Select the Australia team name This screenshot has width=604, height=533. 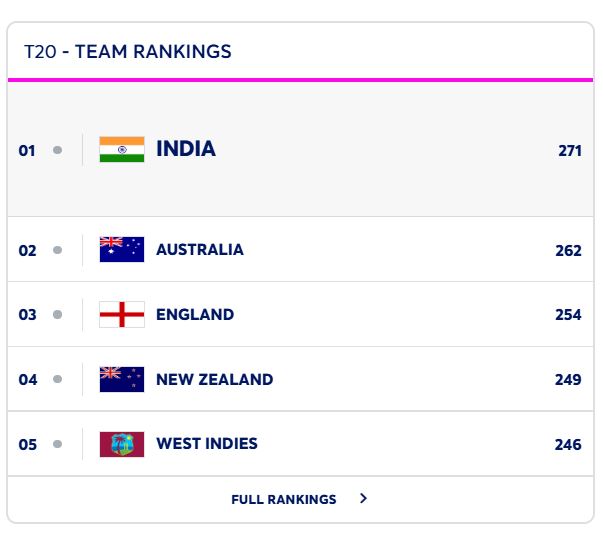tap(200, 250)
